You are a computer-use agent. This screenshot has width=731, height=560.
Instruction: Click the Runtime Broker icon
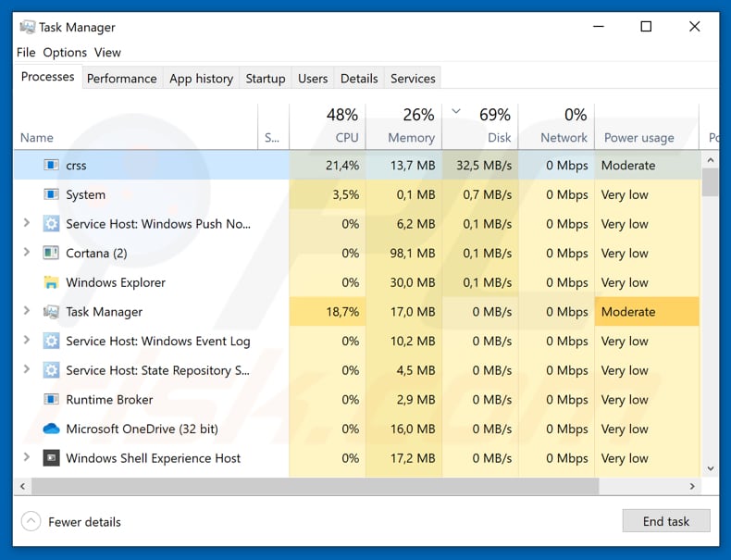coord(51,400)
